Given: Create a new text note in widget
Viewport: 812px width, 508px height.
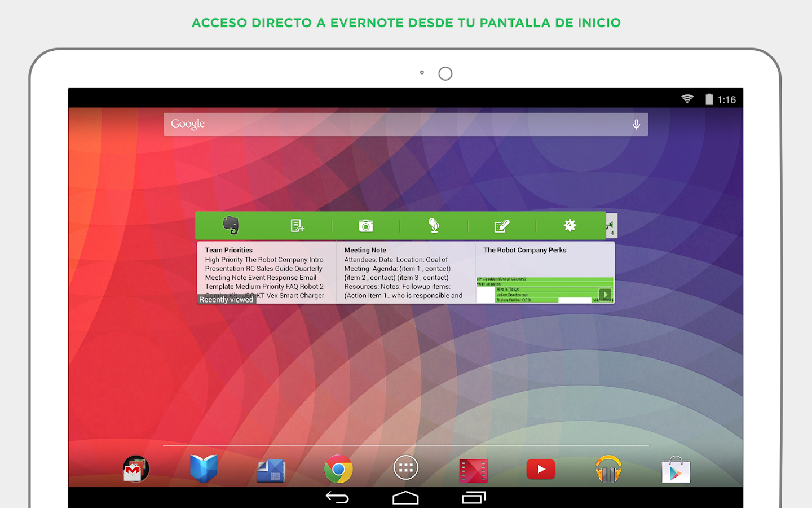Looking at the screenshot, I should (x=298, y=226).
